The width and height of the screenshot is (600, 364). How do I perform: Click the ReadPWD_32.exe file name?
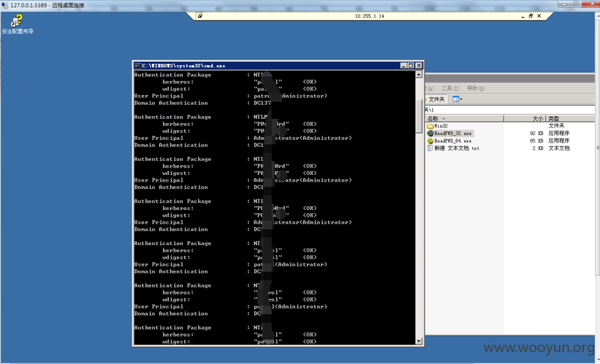tap(453, 134)
